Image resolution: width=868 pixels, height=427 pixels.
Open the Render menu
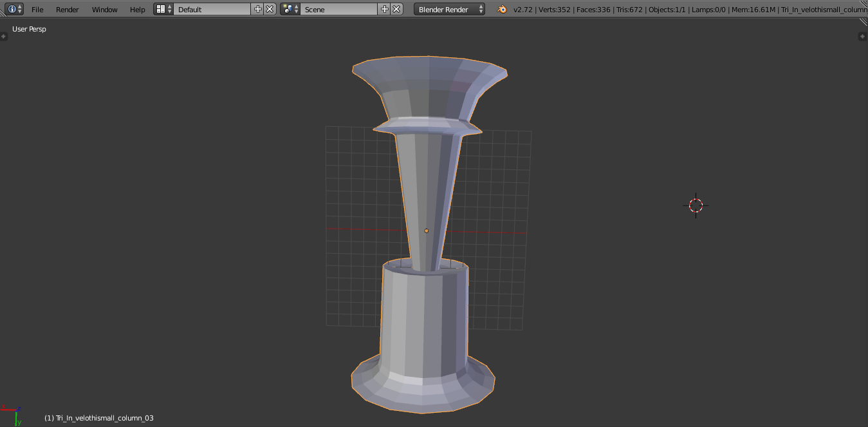tap(68, 10)
